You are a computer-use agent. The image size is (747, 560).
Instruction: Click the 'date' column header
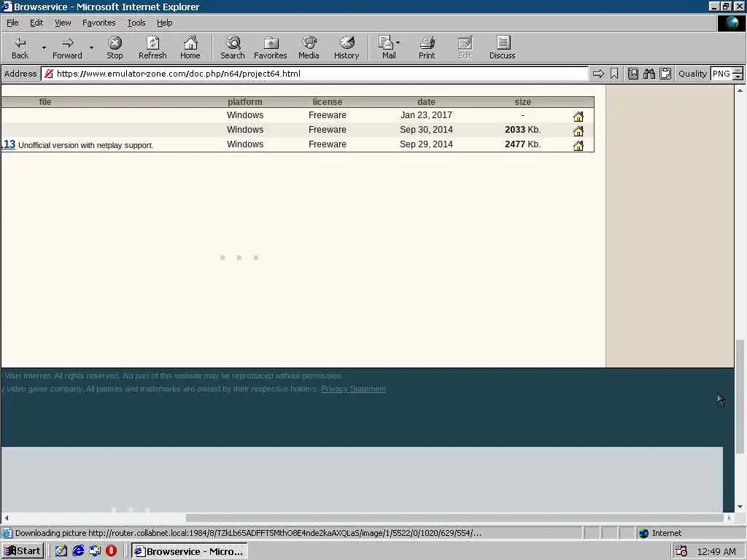tap(426, 102)
